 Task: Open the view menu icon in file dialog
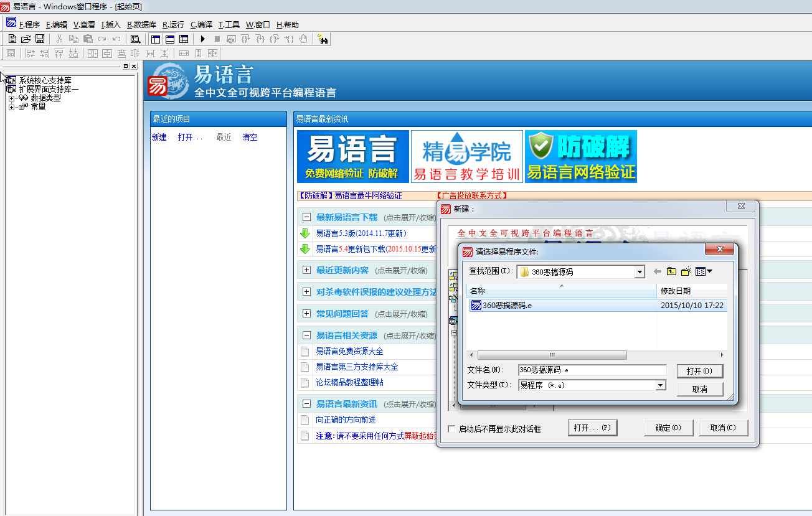click(704, 271)
